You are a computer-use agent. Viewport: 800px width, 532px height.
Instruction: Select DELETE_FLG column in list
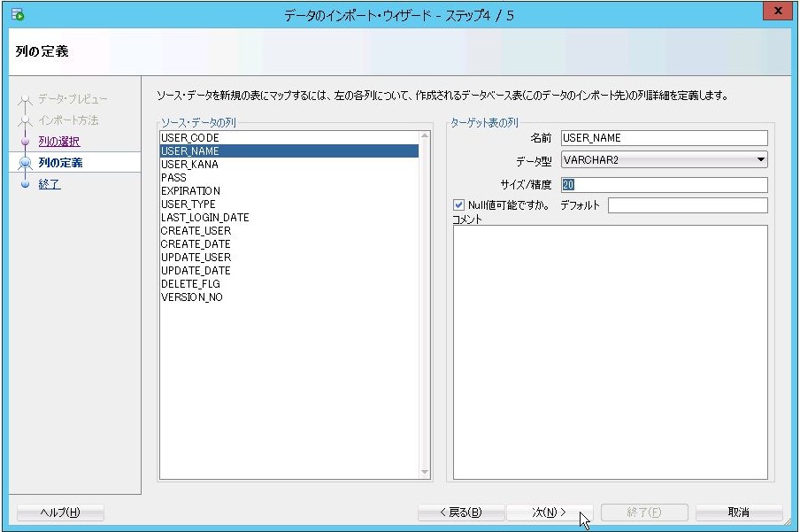pos(190,284)
